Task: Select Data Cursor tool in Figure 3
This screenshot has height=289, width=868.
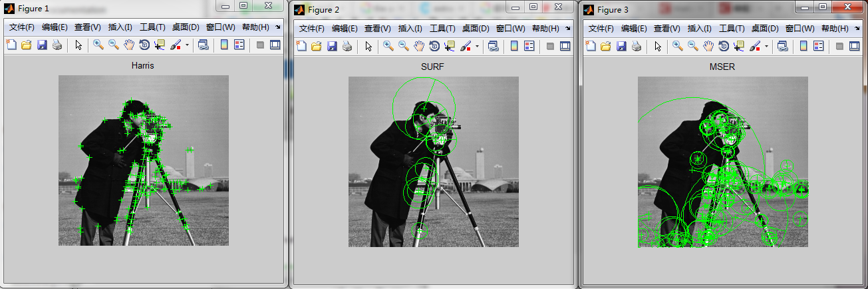Action: tap(739, 46)
